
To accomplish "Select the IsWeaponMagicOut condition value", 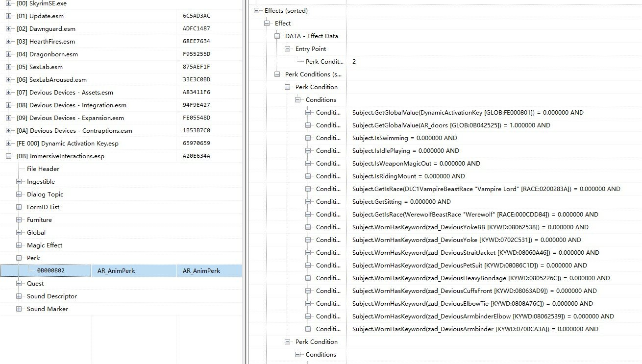I will pos(416,164).
